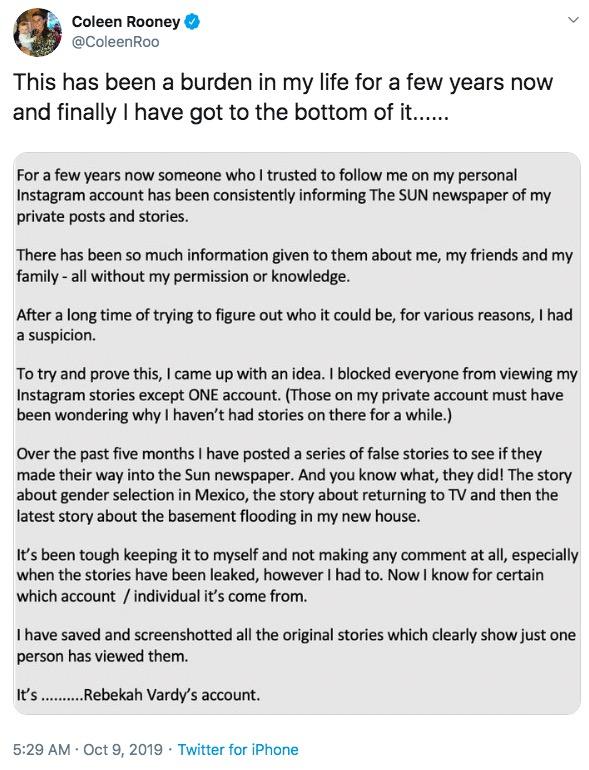The width and height of the screenshot is (589, 770).
Task: Open the Twitter for iPhone source link
Action: point(238,749)
